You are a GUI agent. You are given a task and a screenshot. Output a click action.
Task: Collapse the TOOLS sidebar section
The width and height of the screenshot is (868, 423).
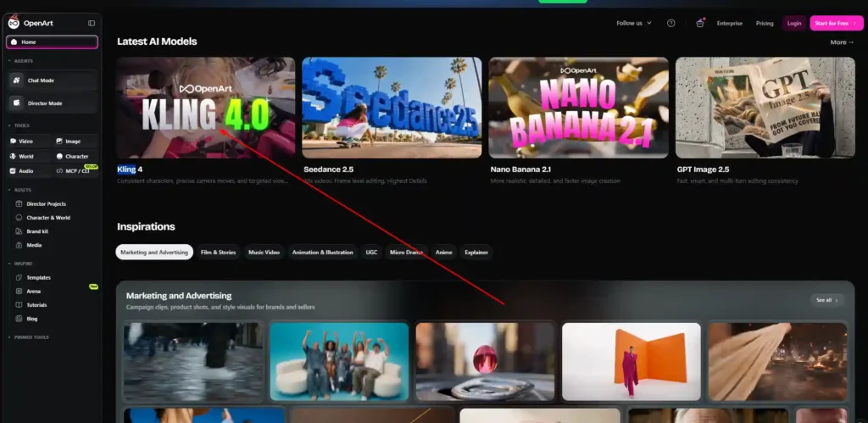click(x=19, y=125)
